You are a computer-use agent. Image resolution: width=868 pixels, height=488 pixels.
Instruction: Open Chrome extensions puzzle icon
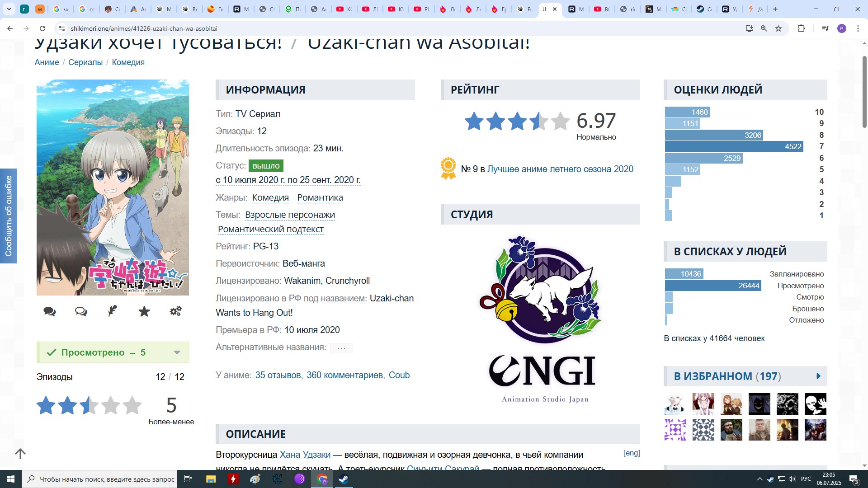click(x=801, y=28)
